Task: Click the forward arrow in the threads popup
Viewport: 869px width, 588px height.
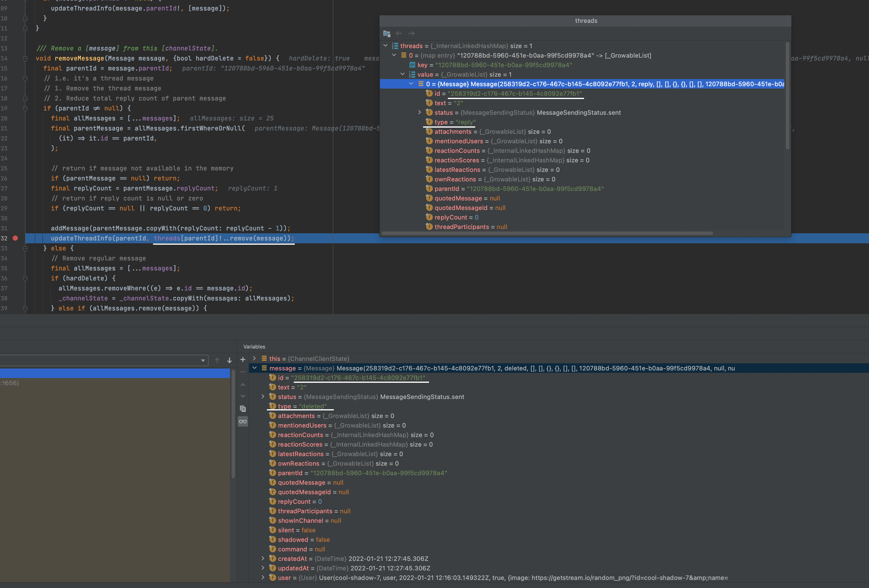Action: (x=411, y=33)
